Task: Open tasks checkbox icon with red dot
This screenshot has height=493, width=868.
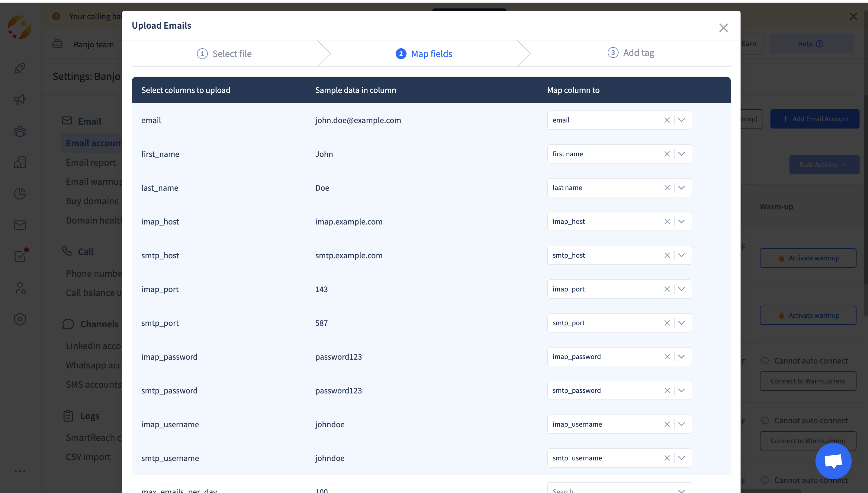Action: 20,256
